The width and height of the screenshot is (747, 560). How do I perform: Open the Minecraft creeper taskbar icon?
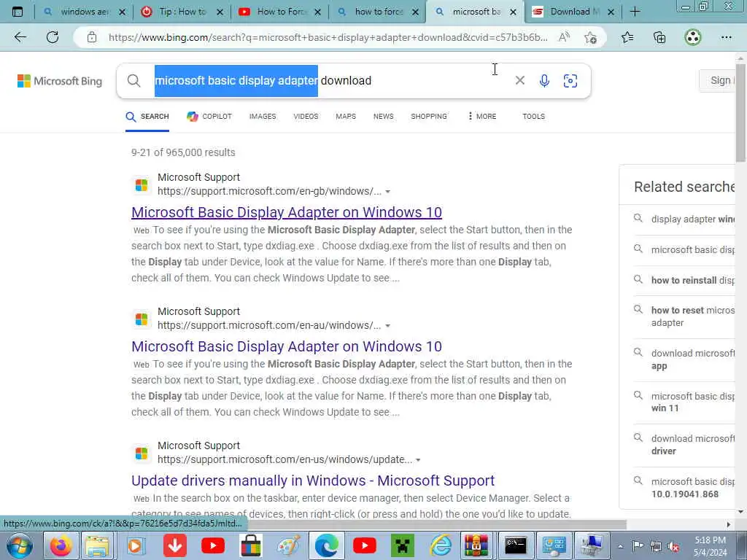403,545
